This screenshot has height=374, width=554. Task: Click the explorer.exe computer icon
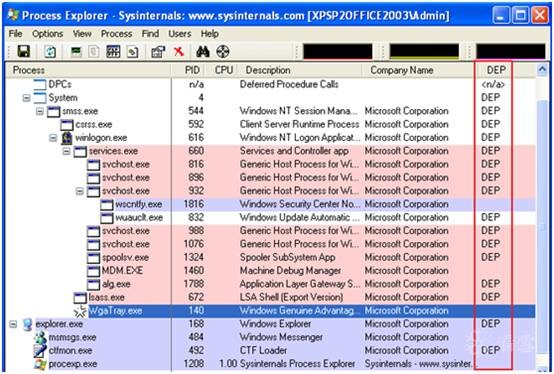pos(28,324)
